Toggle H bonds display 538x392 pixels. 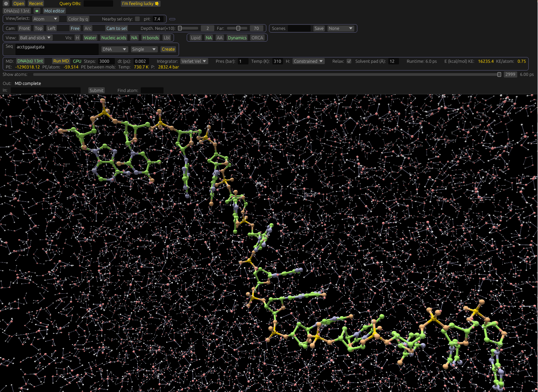tap(150, 38)
